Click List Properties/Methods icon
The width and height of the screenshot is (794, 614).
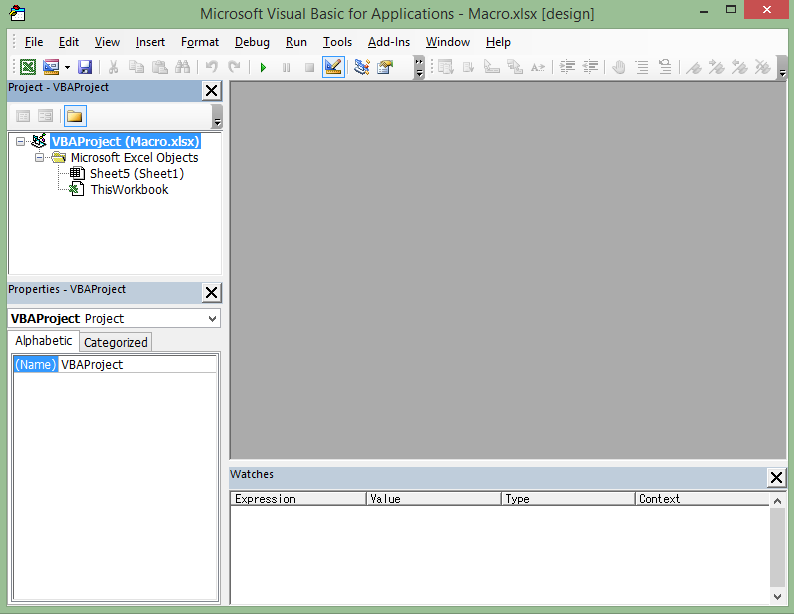coord(446,67)
